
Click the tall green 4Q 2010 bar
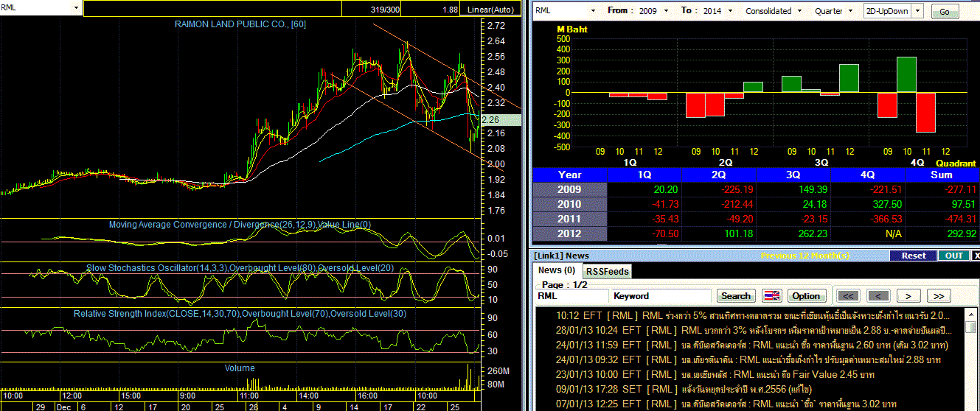(x=906, y=74)
